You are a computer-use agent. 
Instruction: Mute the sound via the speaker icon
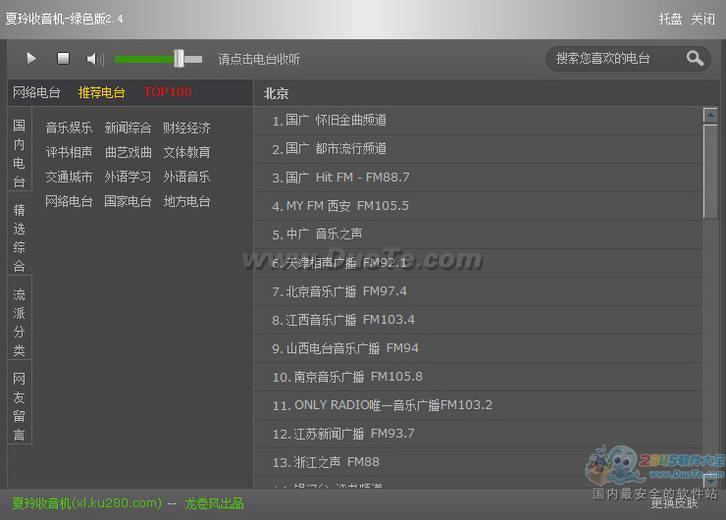(x=95, y=59)
